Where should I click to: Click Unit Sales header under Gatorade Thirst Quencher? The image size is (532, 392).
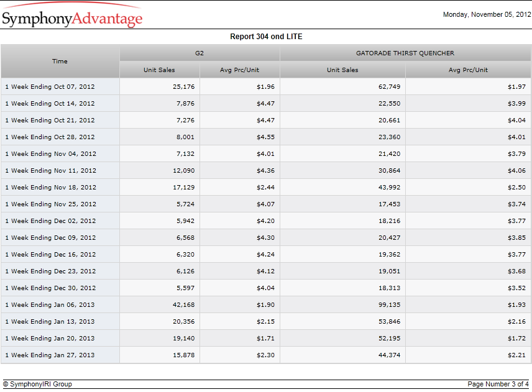[x=342, y=70]
